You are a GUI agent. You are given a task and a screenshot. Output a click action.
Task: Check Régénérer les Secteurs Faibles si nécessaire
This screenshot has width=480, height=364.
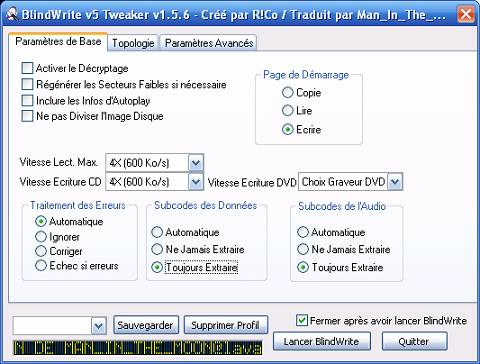coord(27,84)
